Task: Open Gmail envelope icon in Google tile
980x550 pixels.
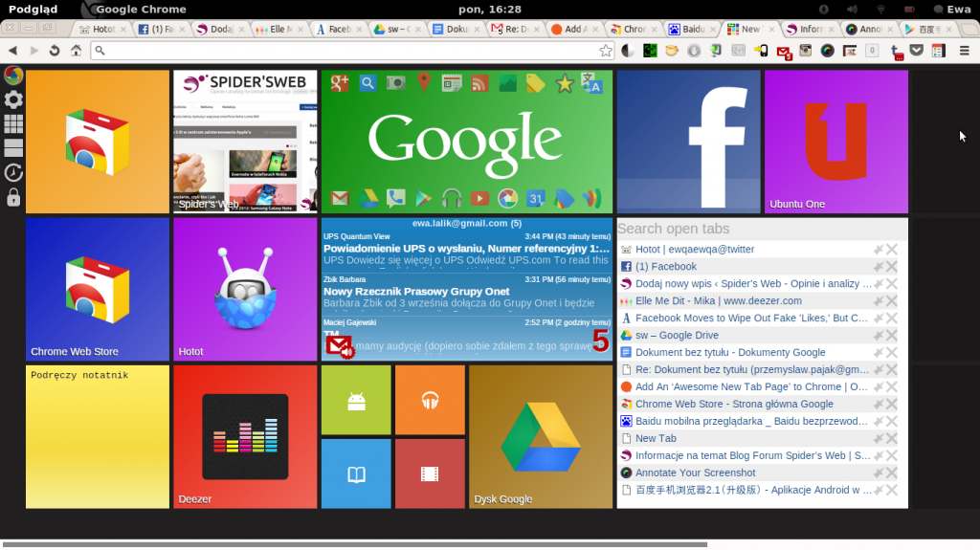Action: click(340, 199)
